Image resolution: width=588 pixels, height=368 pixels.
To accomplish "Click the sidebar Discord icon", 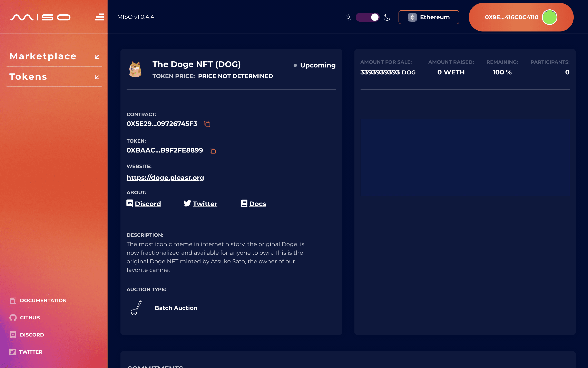I will 13,335.
